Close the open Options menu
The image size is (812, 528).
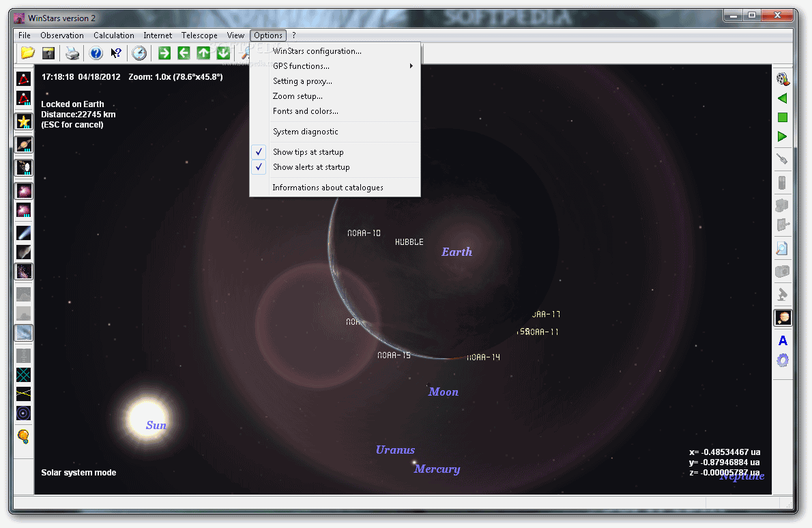[268, 35]
